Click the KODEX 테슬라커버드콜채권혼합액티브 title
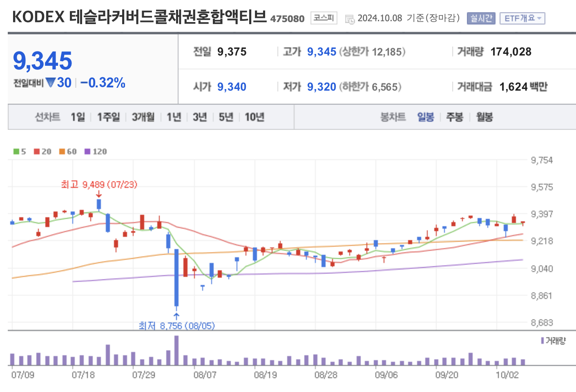This screenshot has width=576, height=392. tap(139, 17)
